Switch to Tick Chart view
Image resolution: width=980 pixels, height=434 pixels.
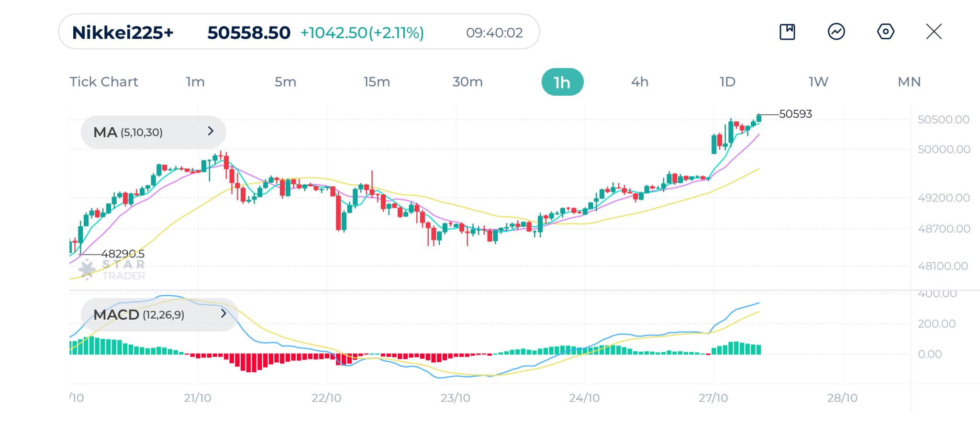point(104,82)
